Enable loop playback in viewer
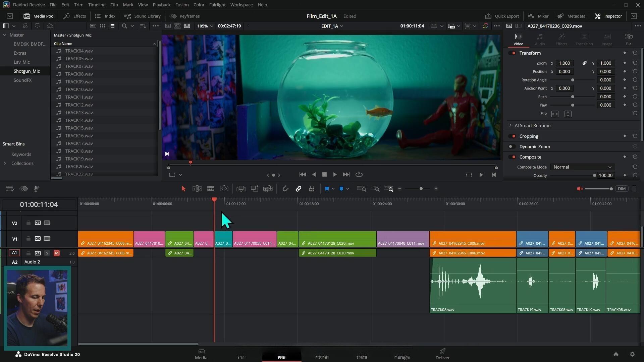 359,174
